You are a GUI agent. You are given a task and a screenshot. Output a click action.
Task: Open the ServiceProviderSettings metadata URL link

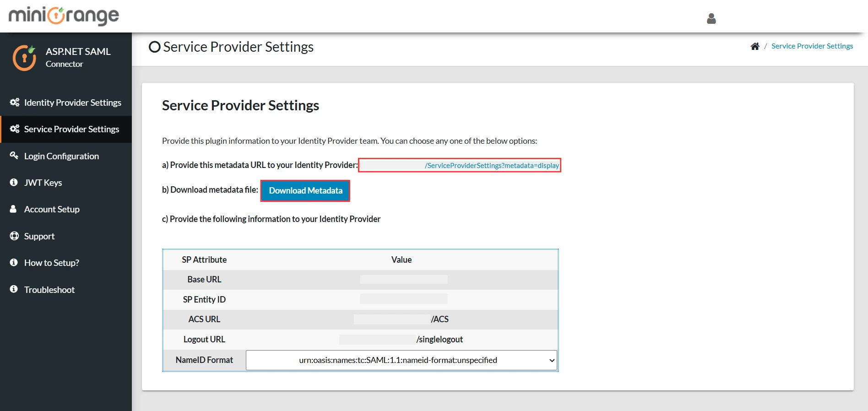(x=492, y=165)
